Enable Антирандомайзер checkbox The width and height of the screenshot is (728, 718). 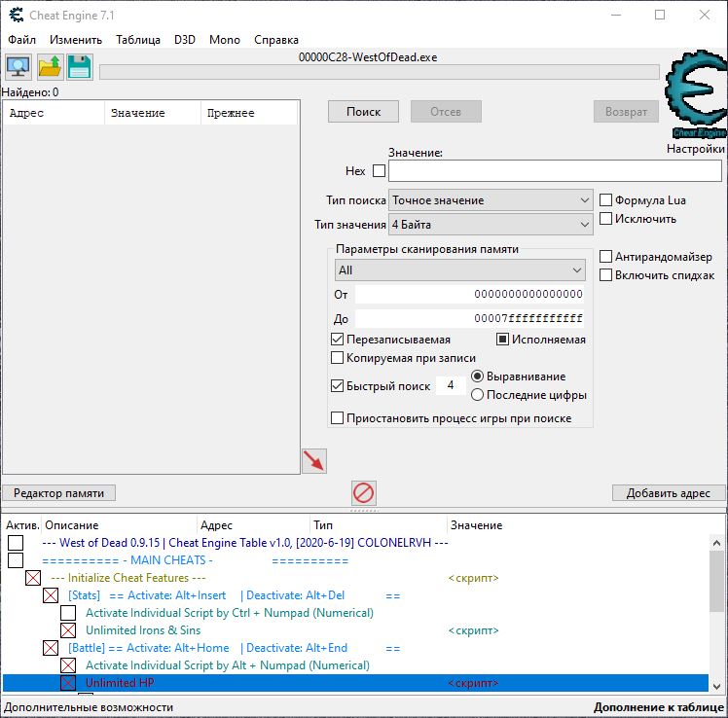point(605,257)
